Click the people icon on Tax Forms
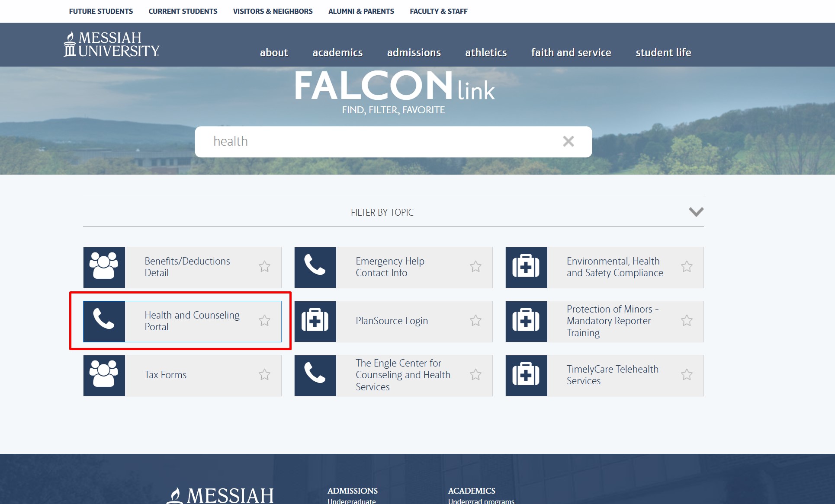The image size is (835, 504). pos(104,375)
